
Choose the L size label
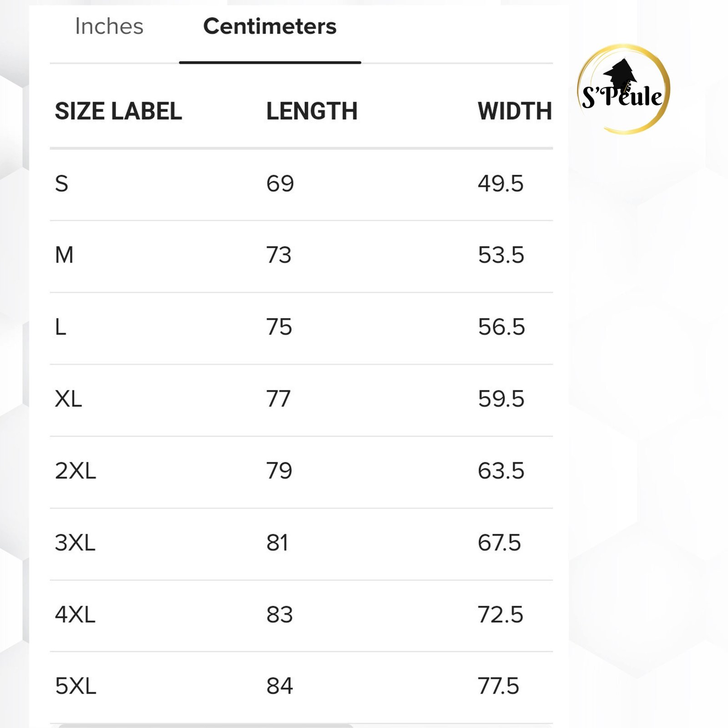click(61, 327)
